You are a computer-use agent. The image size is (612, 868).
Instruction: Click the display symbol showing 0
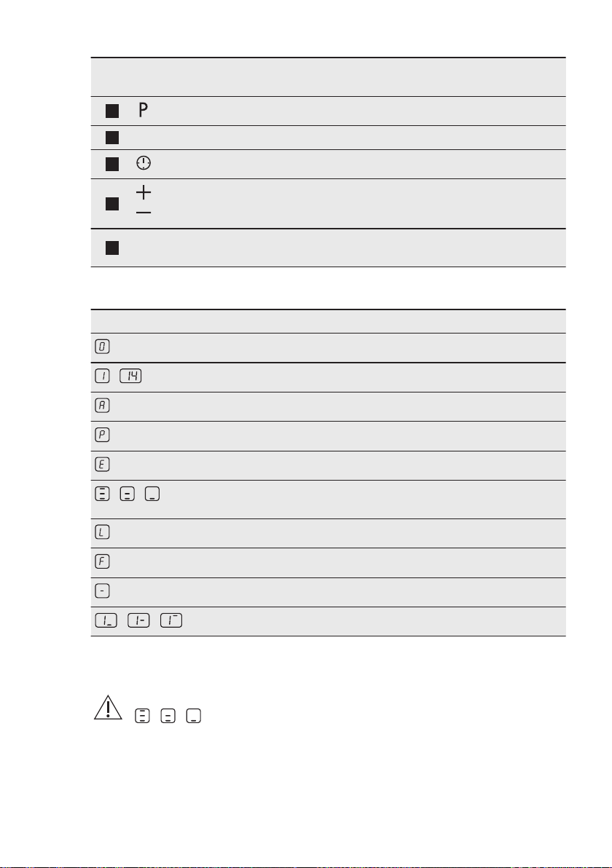point(103,347)
